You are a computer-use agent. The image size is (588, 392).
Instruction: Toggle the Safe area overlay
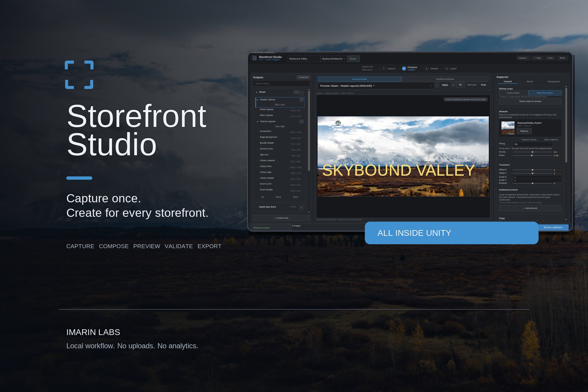click(x=472, y=85)
